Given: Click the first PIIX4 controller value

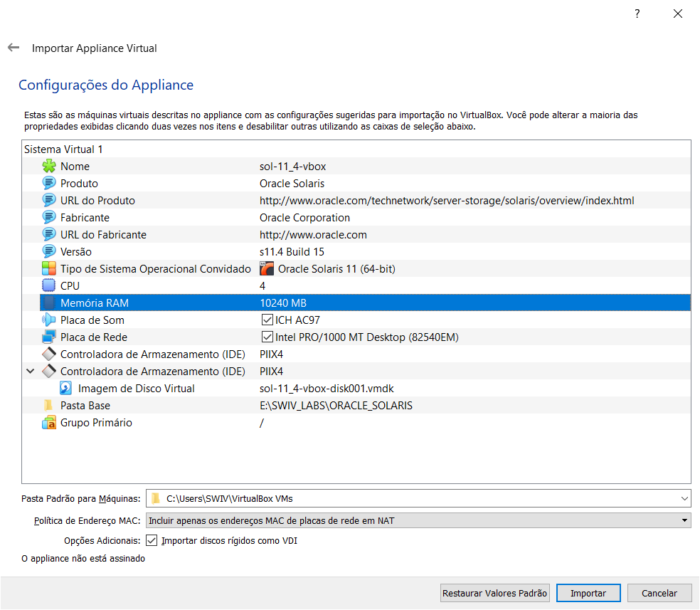Looking at the screenshot, I should click(x=272, y=354).
